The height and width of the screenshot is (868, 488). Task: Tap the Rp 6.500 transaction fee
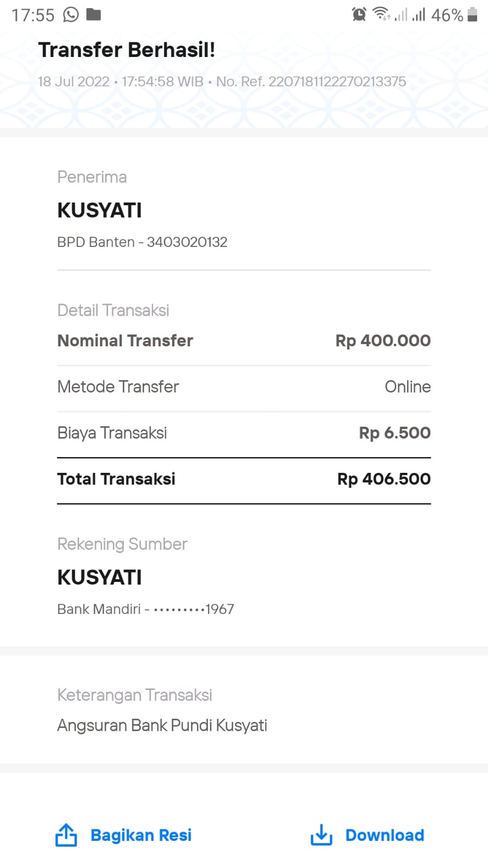[395, 433]
